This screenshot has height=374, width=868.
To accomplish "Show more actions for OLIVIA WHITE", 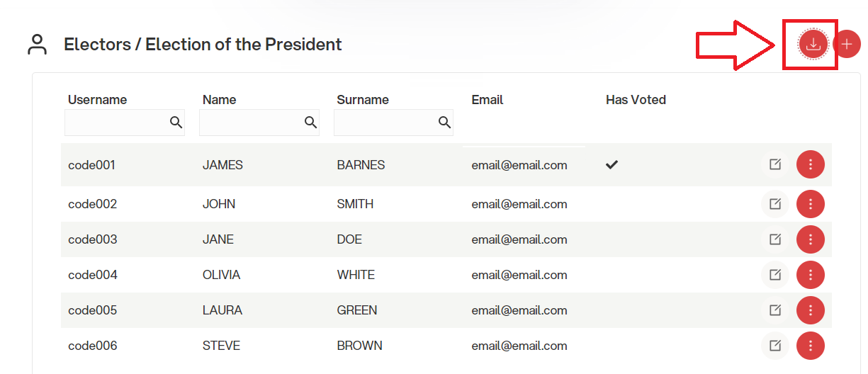I will [x=811, y=275].
